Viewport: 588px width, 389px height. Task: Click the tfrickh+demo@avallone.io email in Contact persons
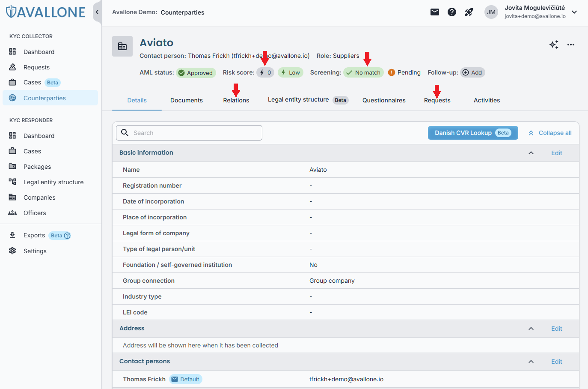pos(347,379)
